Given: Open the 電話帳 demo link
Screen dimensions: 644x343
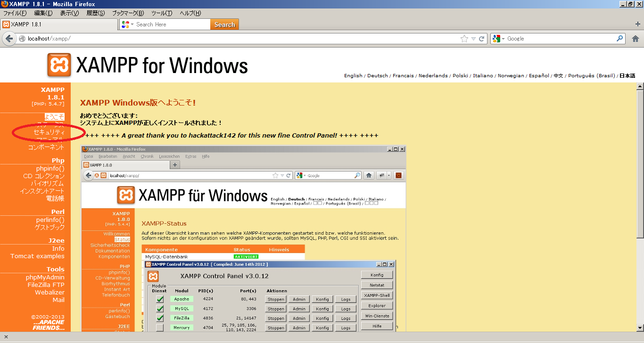Looking at the screenshot, I should pyautogui.click(x=55, y=198).
